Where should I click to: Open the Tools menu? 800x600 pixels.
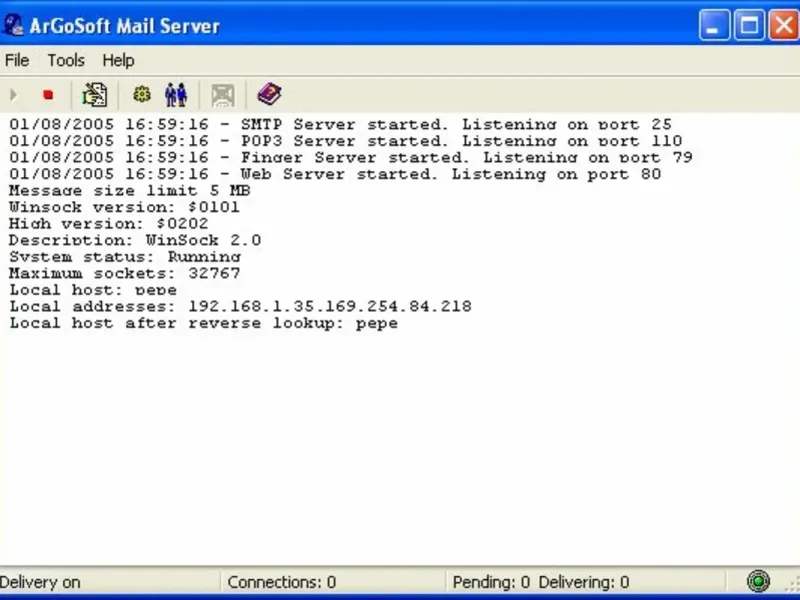pyautogui.click(x=66, y=60)
